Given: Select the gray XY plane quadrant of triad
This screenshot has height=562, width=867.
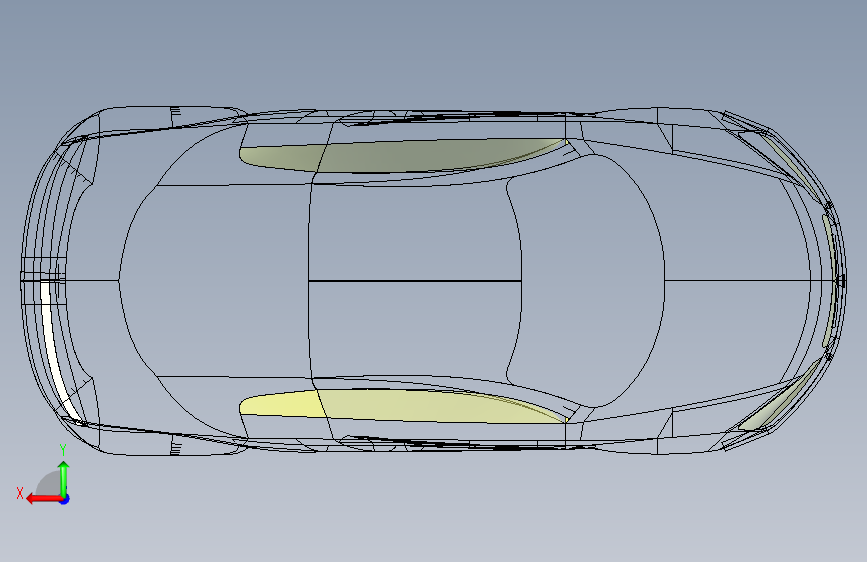Looking at the screenshot, I should click(49, 483).
